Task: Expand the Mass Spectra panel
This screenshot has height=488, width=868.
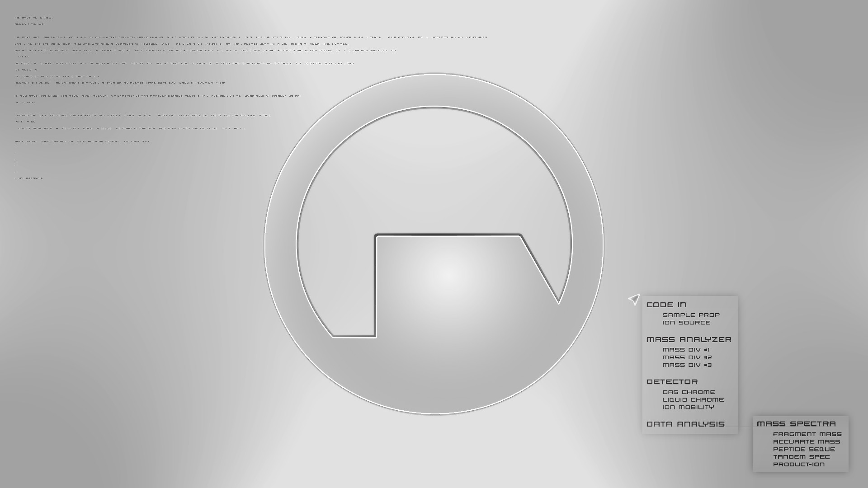Action: point(796,424)
